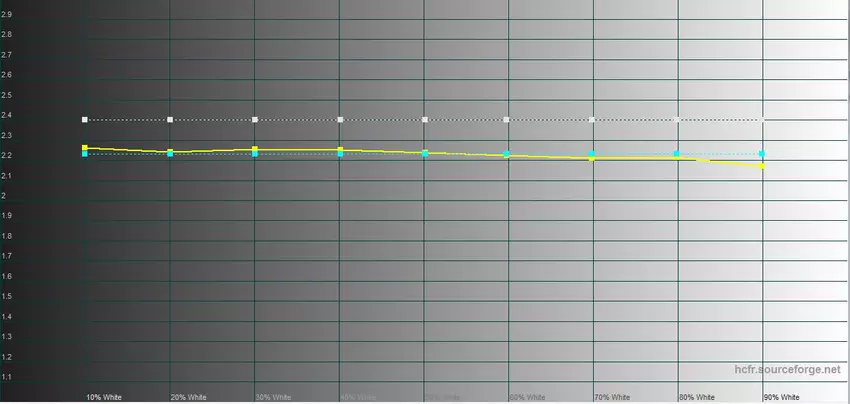Click the white reference marker at 50% White
The image size is (850, 404).
point(425,120)
